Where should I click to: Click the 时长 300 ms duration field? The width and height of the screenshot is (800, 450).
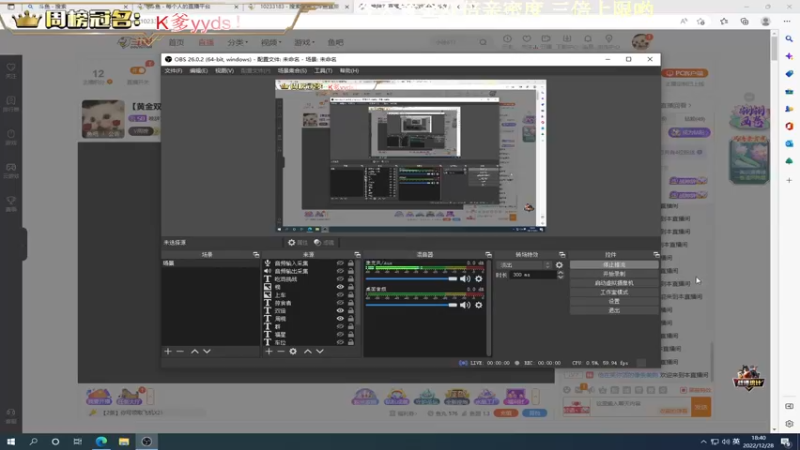point(533,275)
